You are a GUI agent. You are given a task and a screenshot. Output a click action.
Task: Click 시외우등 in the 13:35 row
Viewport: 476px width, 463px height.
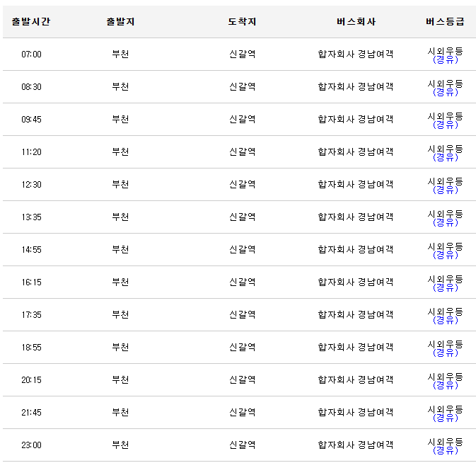446,215
